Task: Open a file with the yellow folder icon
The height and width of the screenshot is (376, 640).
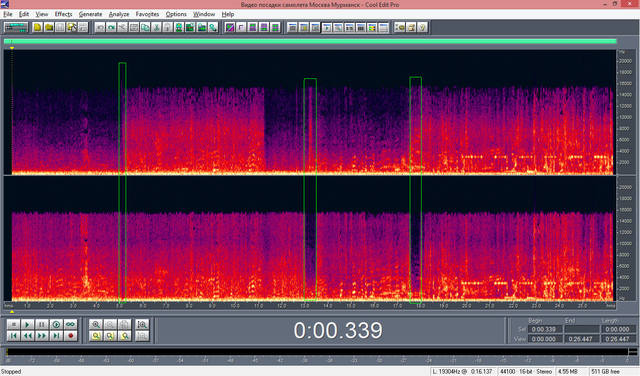Action: pos(49,27)
